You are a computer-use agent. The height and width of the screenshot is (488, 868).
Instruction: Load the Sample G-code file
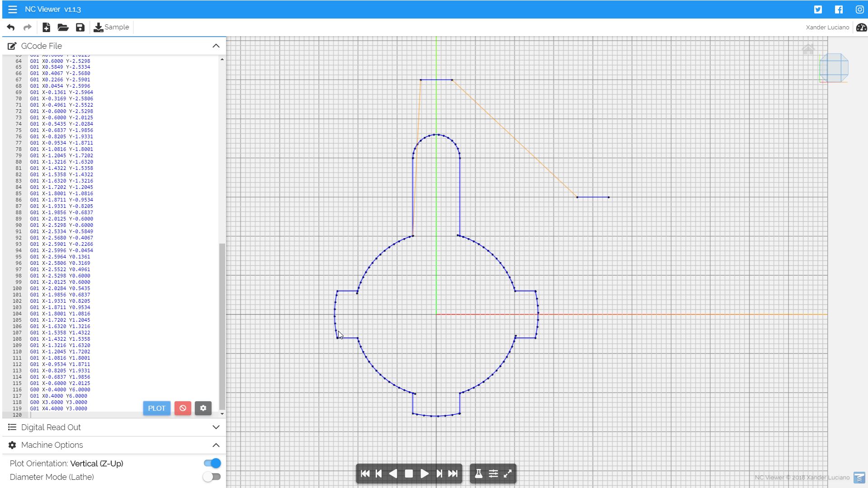coord(111,28)
